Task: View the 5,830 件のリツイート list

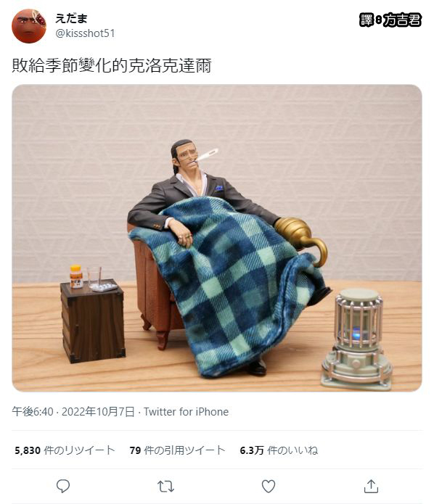Action: tap(65, 450)
